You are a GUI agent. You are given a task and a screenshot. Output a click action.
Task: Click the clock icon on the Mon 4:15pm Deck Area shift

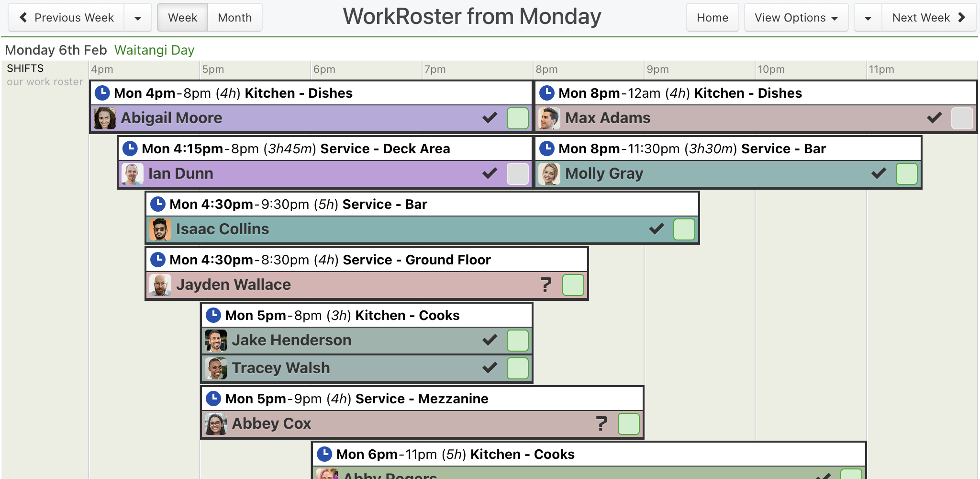click(x=130, y=148)
